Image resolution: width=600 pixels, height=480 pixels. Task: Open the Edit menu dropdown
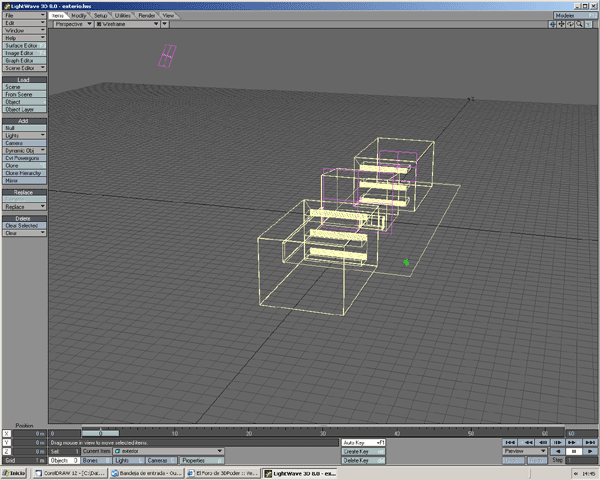(x=24, y=23)
